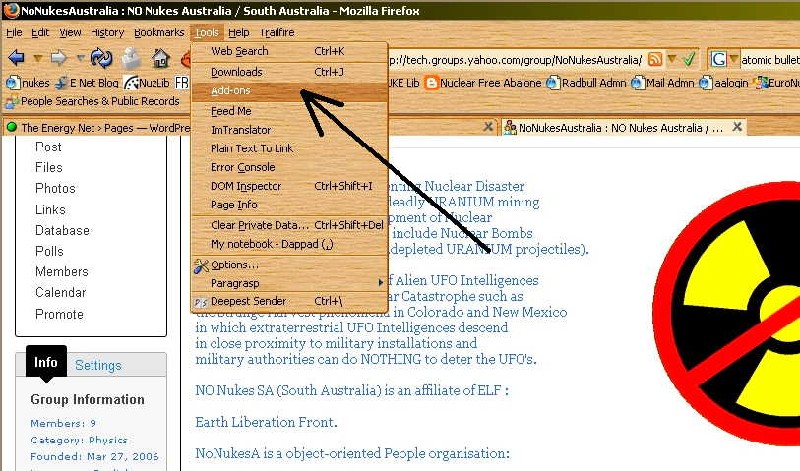Click the Firefox logo in title bar
This screenshot has width=800, height=471.
11,10
